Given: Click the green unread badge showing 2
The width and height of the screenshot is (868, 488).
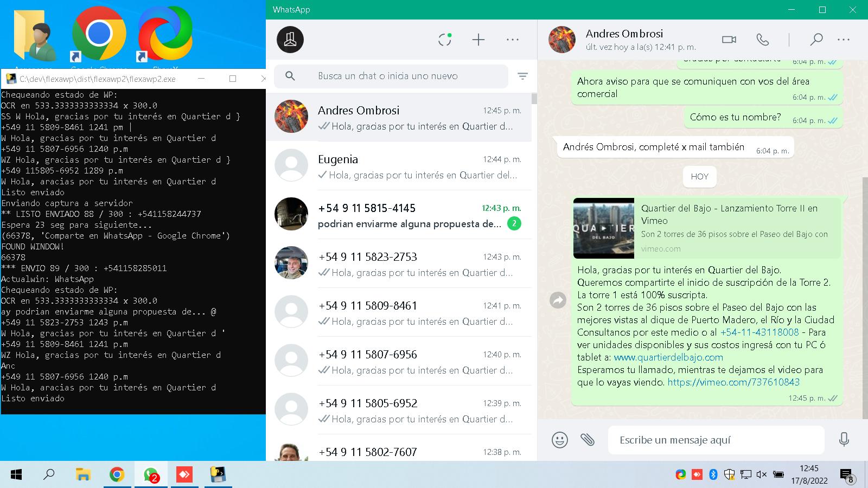Looking at the screenshot, I should (514, 223).
